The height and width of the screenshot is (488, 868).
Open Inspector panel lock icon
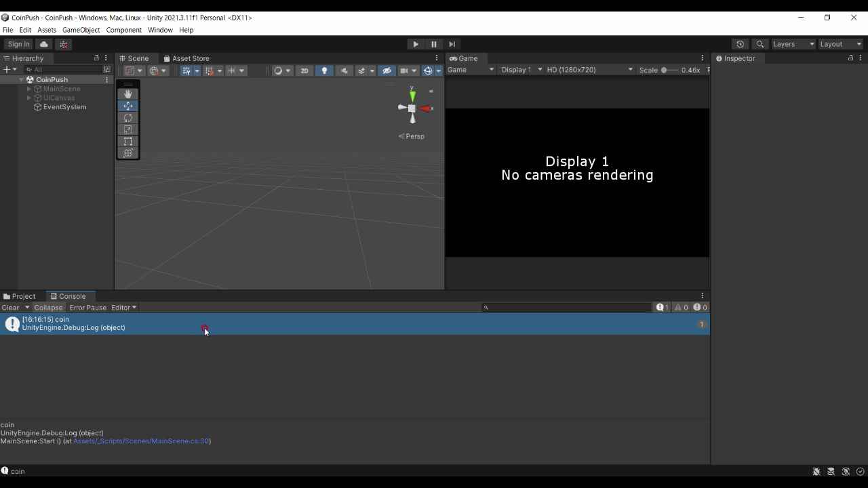pyautogui.click(x=850, y=58)
